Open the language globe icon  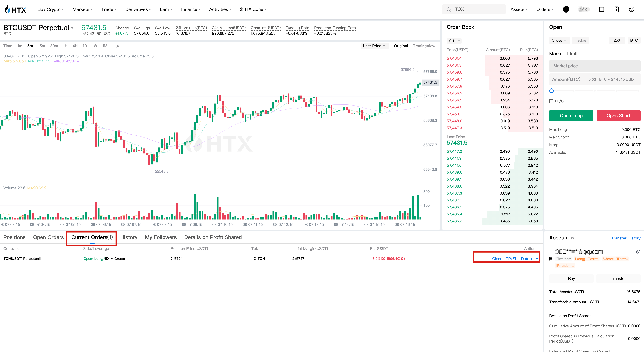click(631, 9)
